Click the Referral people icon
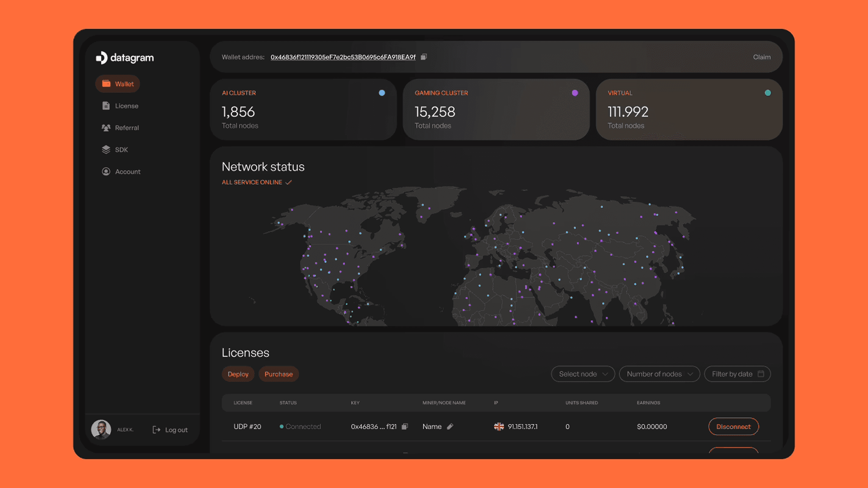 click(106, 128)
